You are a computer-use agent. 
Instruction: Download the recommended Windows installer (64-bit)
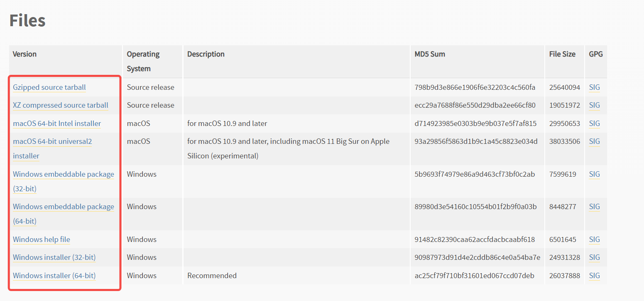[54, 276]
